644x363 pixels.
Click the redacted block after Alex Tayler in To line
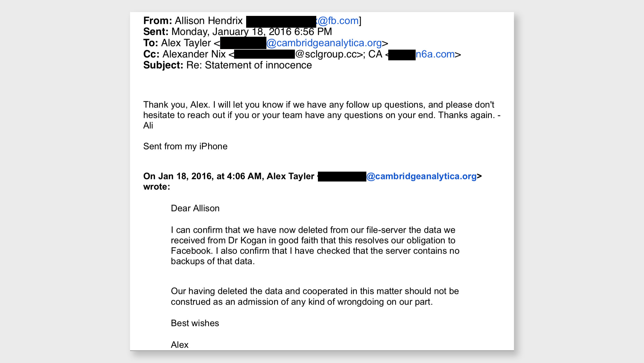click(243, 43)
